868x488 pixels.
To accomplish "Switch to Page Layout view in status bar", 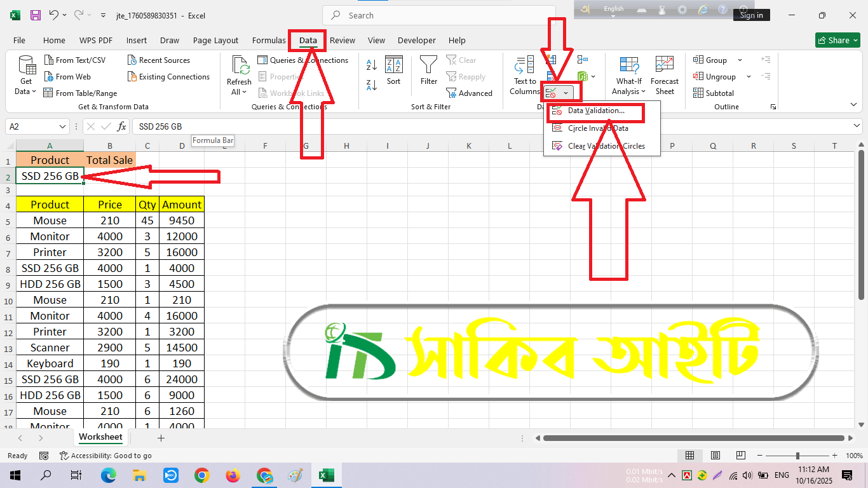I will 715,456.
